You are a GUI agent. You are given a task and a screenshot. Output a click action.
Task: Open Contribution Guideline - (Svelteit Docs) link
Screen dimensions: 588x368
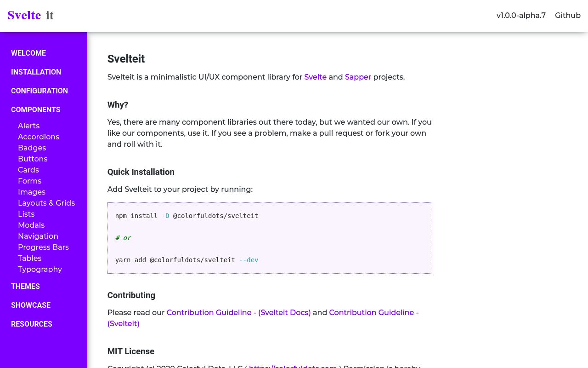238,312
